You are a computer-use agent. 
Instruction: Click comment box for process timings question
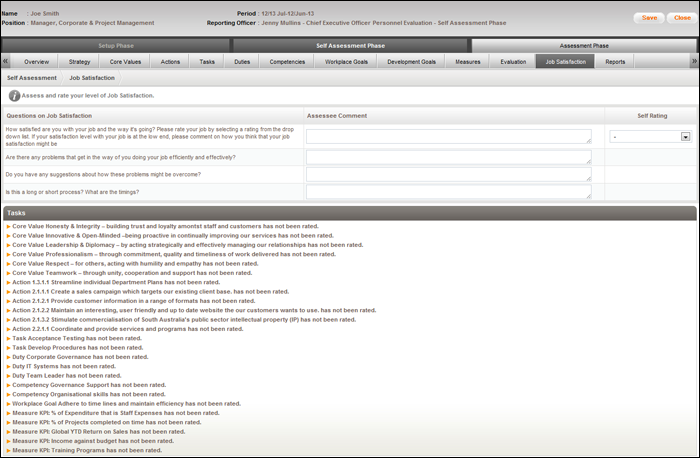click(449, 192)
